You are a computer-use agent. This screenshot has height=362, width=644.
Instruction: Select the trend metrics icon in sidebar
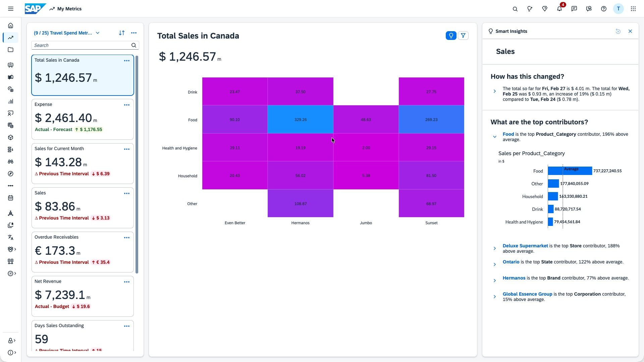[11, 38]
